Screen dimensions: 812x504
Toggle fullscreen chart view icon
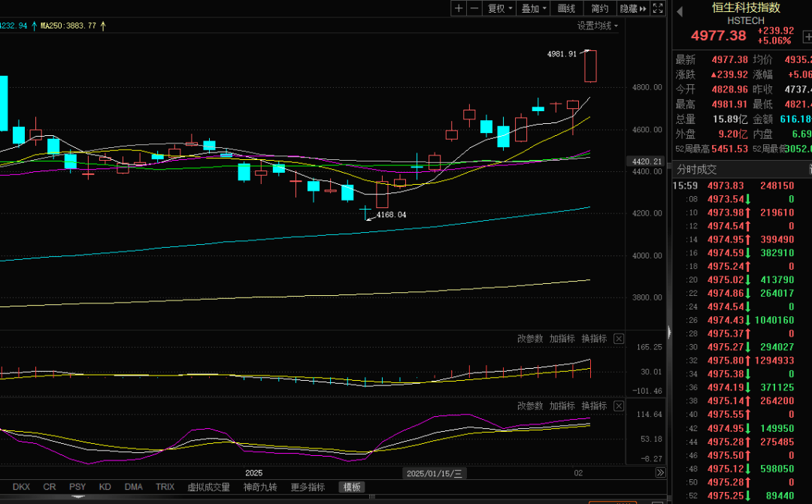657,8
